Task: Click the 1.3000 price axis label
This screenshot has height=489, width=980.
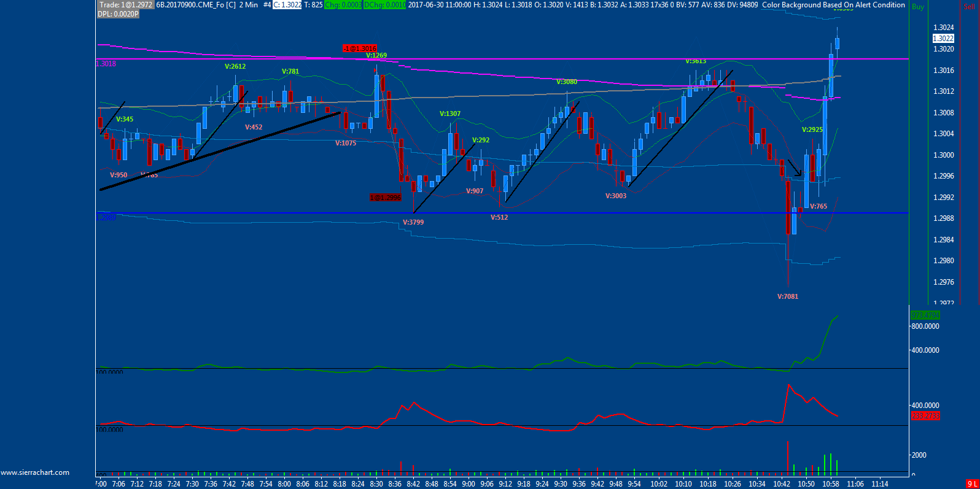Action: [943, 155]
